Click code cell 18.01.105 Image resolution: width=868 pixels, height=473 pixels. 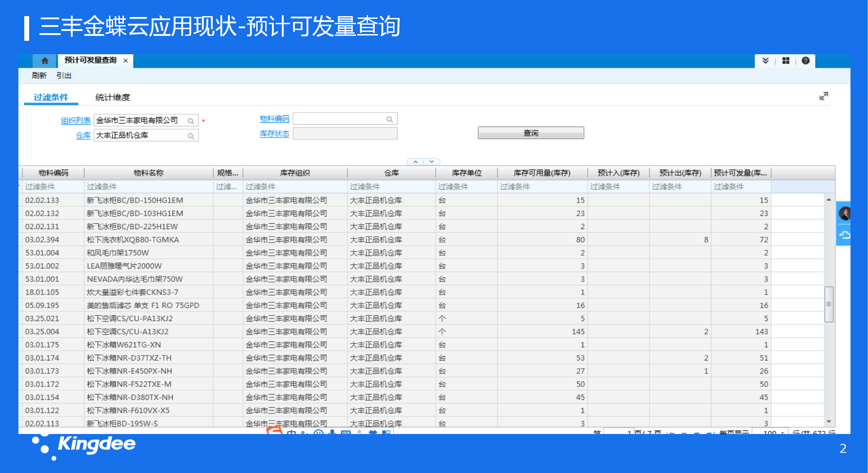53,292
